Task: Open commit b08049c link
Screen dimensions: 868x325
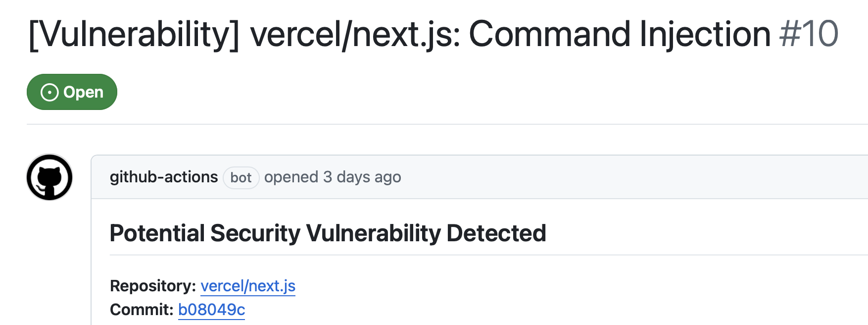Action: point(211,310)
